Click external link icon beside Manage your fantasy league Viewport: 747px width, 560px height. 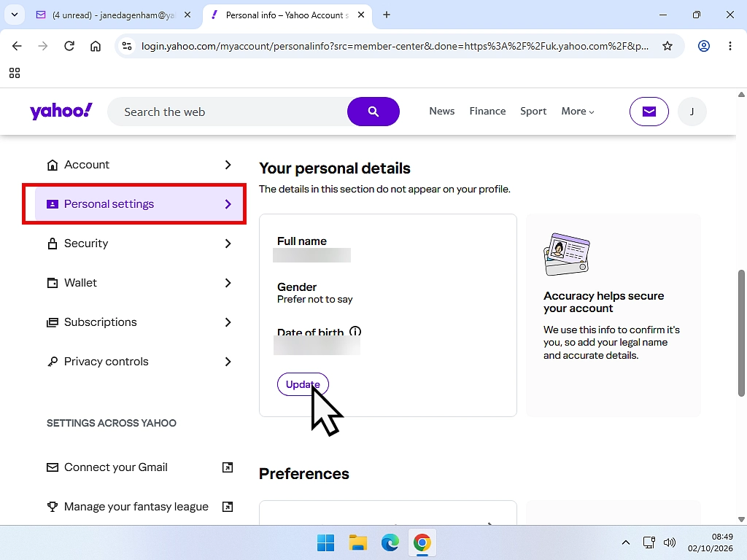(228, 507)
